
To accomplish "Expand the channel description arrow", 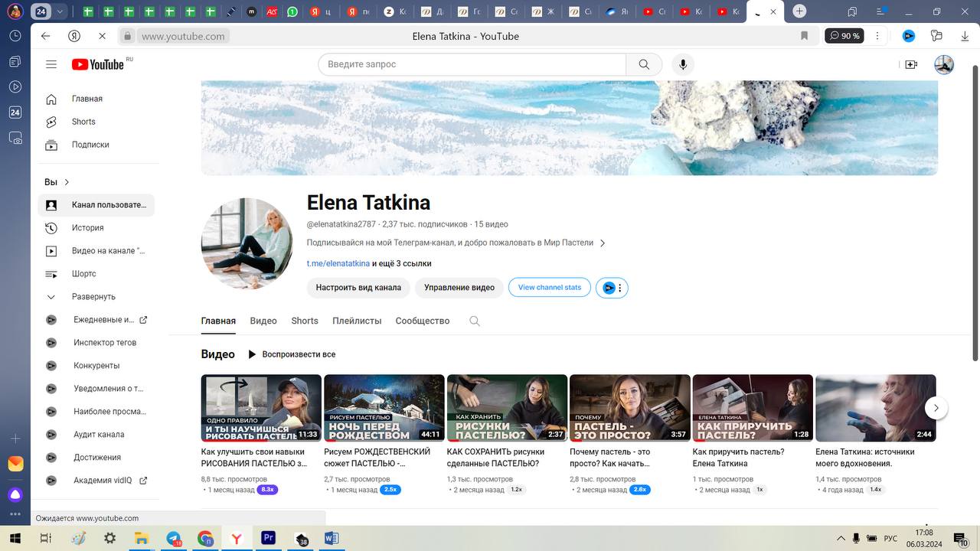I will (x=603, y=243).
